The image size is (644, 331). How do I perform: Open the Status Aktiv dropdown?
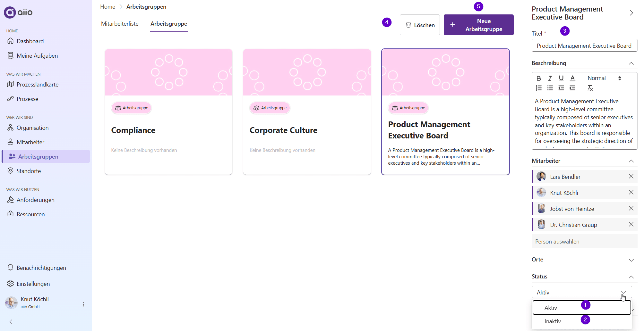pyautogui.click(x=582, y=292)
